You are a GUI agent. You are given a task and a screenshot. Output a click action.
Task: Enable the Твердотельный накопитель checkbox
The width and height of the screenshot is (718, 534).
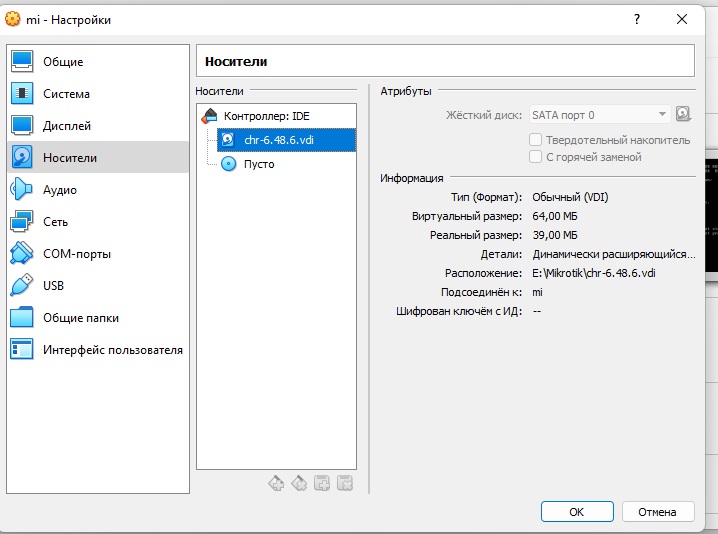[536, 140]
